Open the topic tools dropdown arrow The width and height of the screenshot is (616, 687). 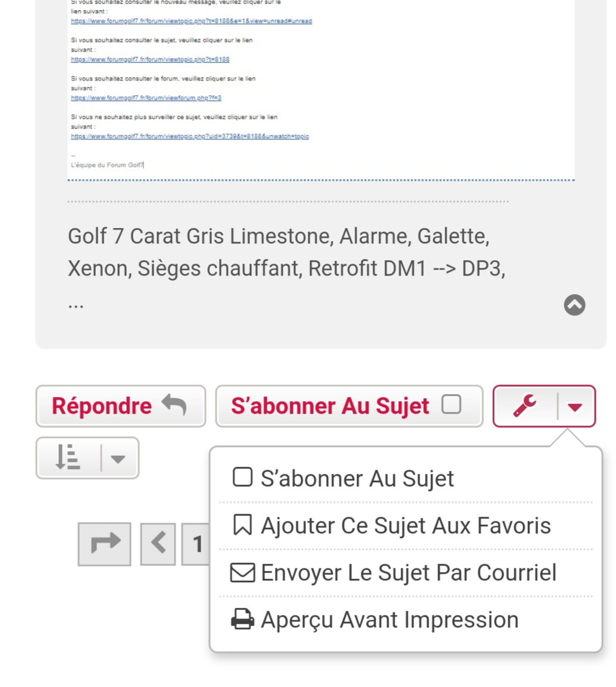pyautogui.click(x=575, y=407)
